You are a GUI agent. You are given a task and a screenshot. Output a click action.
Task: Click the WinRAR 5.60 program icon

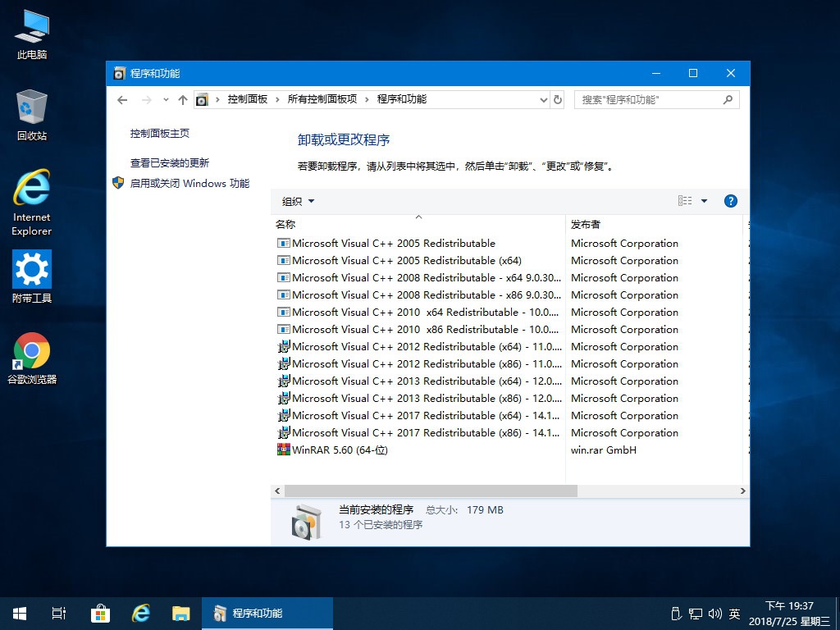pos(283,450)
